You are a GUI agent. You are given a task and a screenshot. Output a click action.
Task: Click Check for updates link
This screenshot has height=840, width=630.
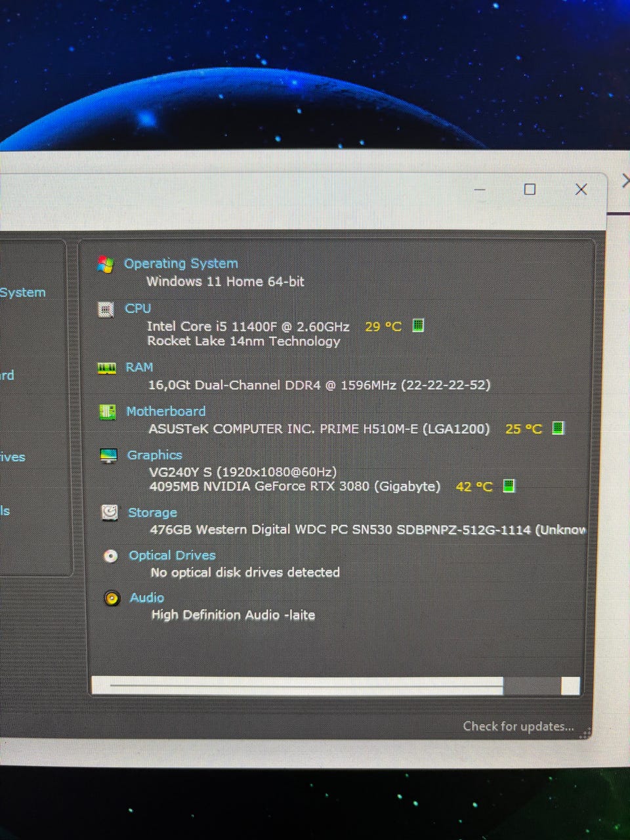[x=518, y=726]
